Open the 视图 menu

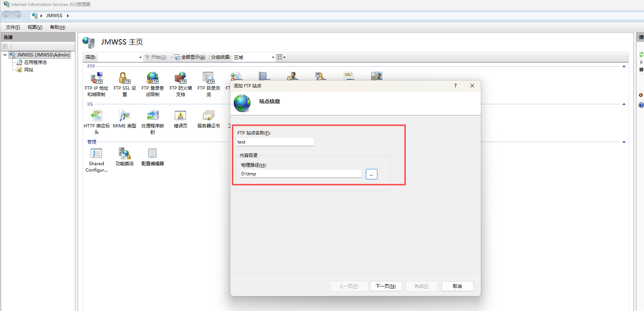click(x=35, y=27)
